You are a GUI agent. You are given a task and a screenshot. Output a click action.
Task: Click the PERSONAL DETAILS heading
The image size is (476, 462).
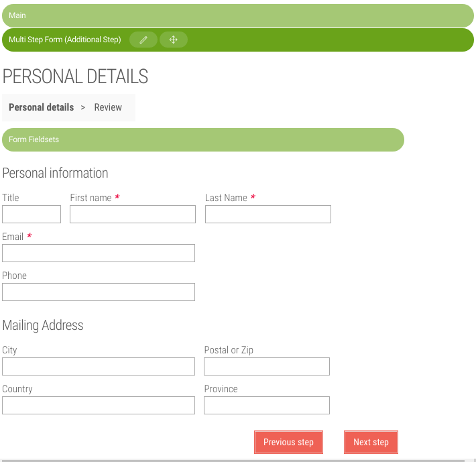point(75,76)
